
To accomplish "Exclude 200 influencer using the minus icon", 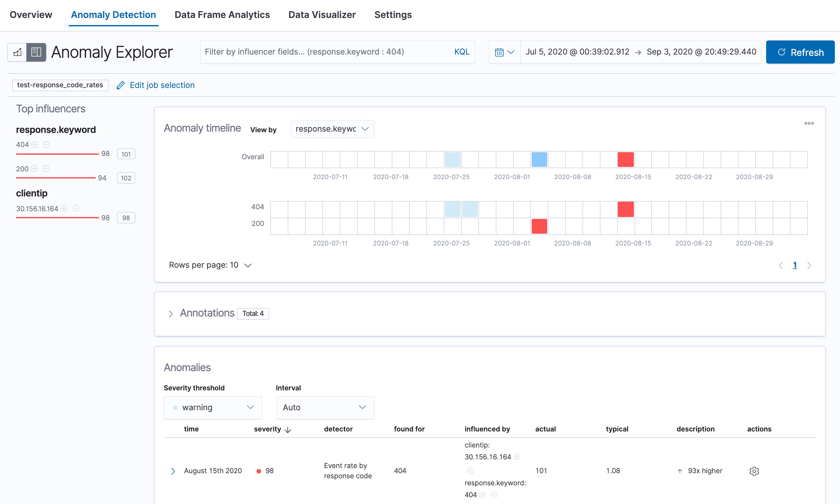I will [46, 169].
